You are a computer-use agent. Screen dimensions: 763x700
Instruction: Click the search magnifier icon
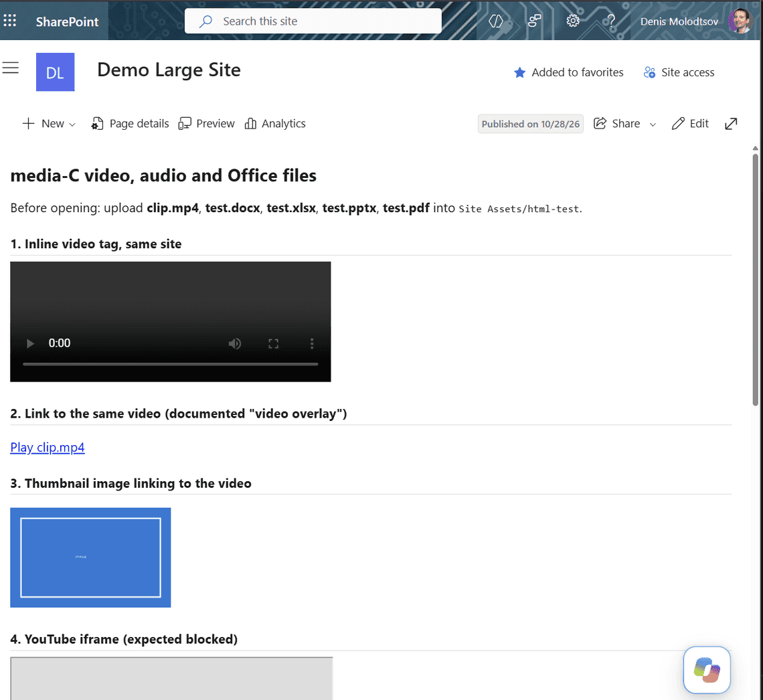click(206, 21)
